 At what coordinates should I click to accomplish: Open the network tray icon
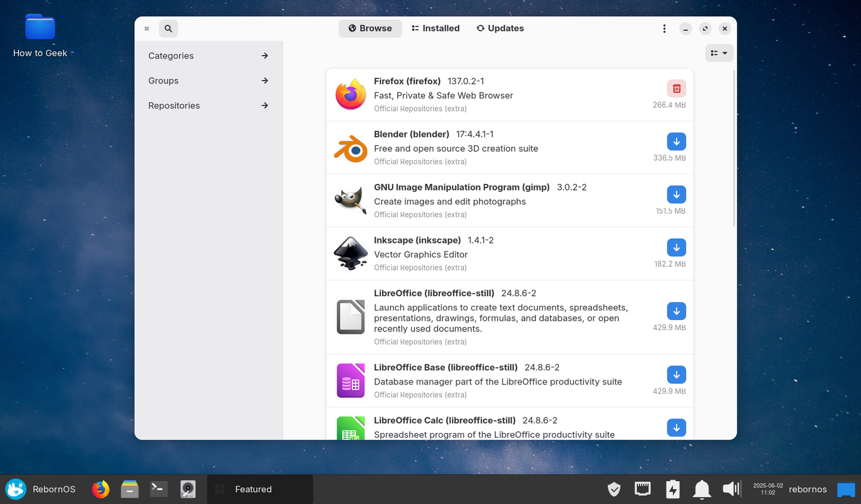(642, 489)
